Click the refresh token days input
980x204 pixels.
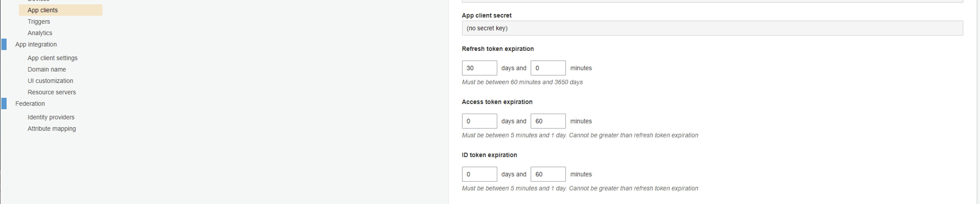coord(479,68)
